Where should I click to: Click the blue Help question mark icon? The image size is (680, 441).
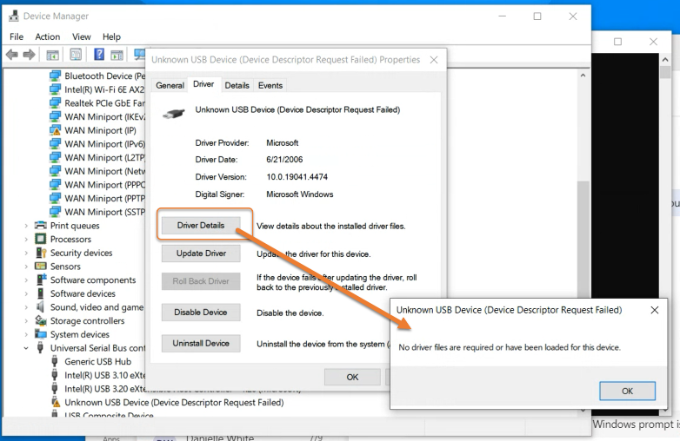100,54
